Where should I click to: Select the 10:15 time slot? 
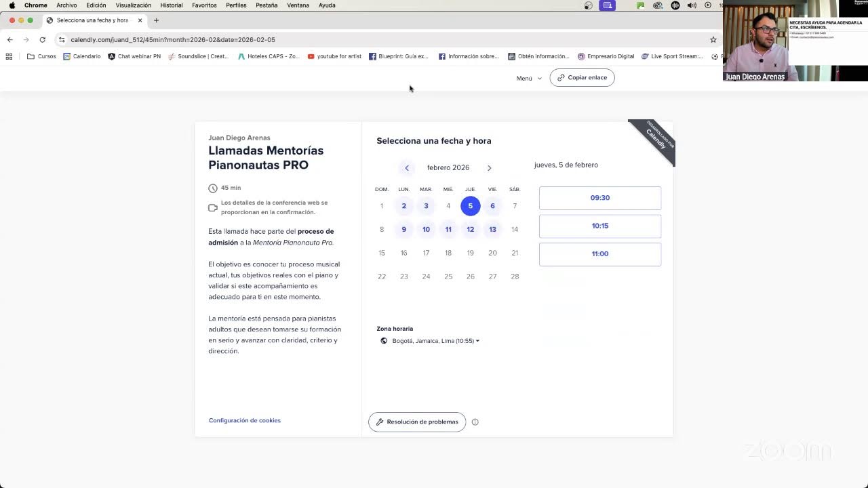tap(600, 226)
